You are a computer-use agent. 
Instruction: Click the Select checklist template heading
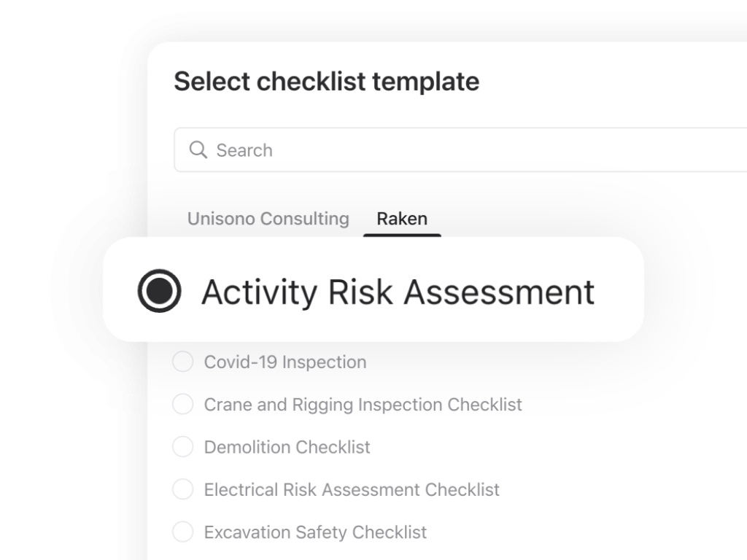click(x=326, y=81)
